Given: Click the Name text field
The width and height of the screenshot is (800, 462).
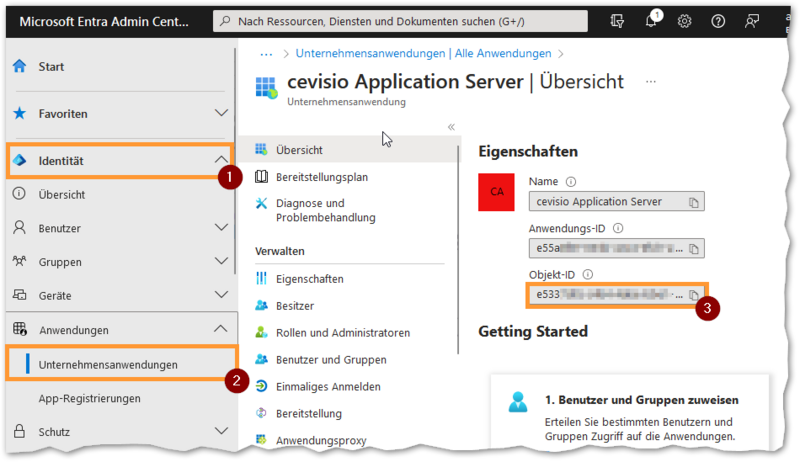Looking at the screenshot, I should pos(616,202).
